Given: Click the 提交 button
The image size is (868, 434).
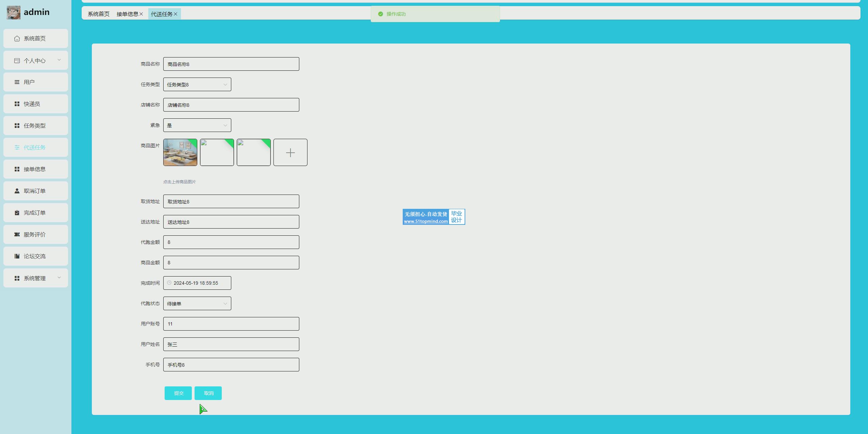Looking at the screenshot, I should [x=178, y=393].
